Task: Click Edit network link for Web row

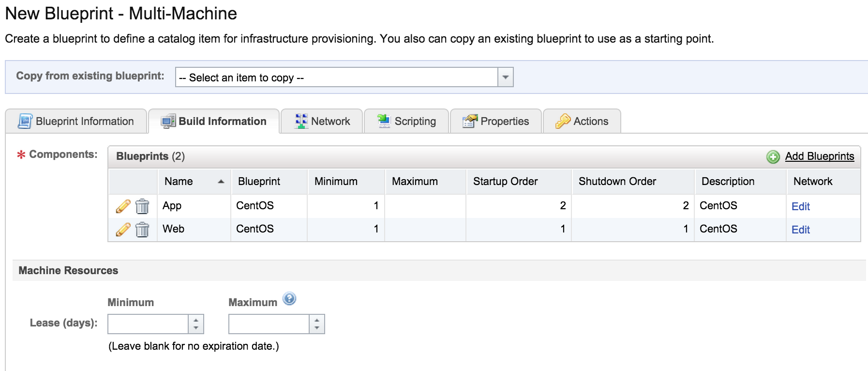Action: pyautogui.click(x=800, y=230)
